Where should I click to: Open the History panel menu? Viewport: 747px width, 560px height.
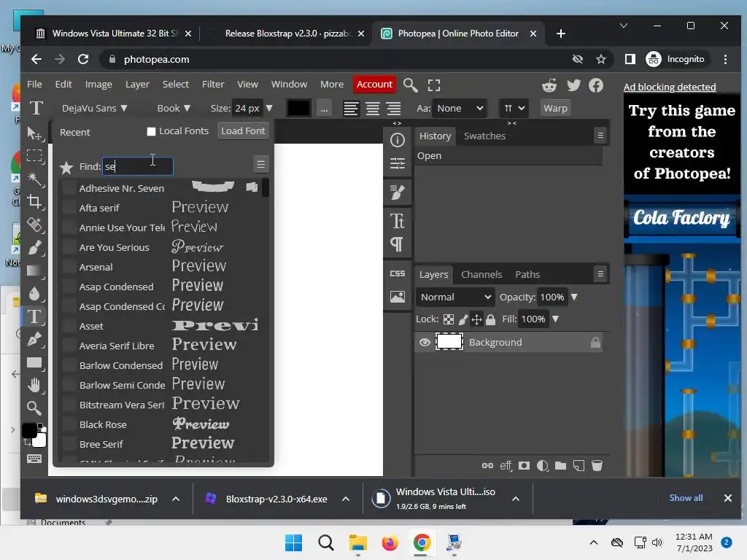pos(600,136)
